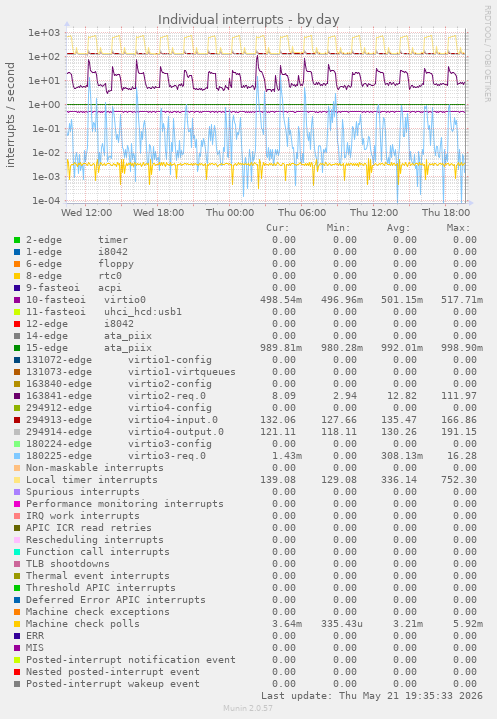Click the Thu 00:00 time axis label

230,213
